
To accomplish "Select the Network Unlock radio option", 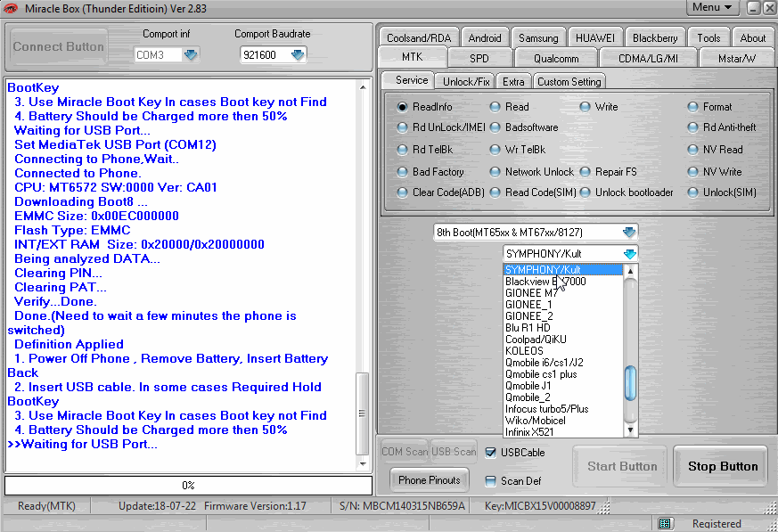I will click(495, 172).
